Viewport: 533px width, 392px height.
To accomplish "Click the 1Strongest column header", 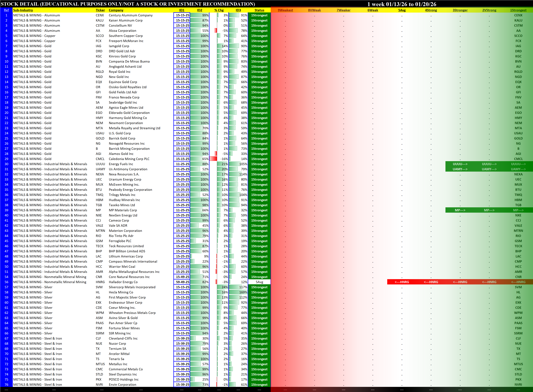I will 518,10.
